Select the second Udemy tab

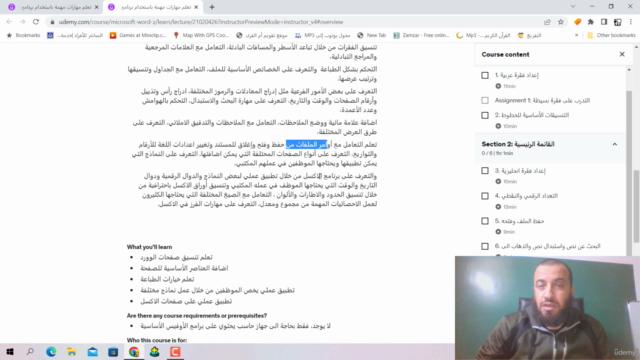[x=153, y=7]
